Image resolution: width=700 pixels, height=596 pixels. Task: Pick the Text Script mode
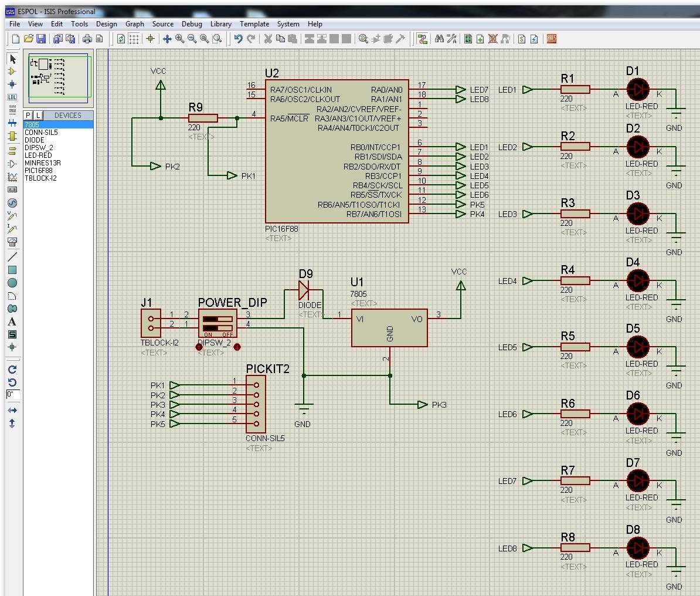tap(12, 110)
